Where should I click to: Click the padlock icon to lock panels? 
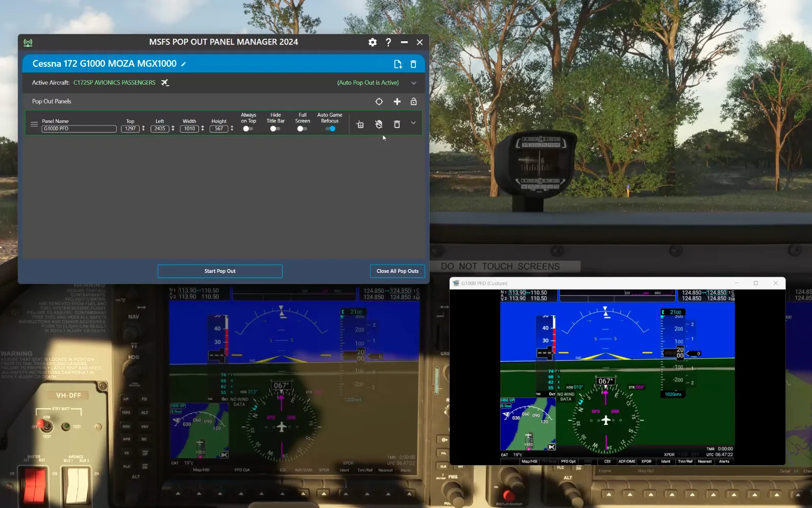(x=413, y=101)
